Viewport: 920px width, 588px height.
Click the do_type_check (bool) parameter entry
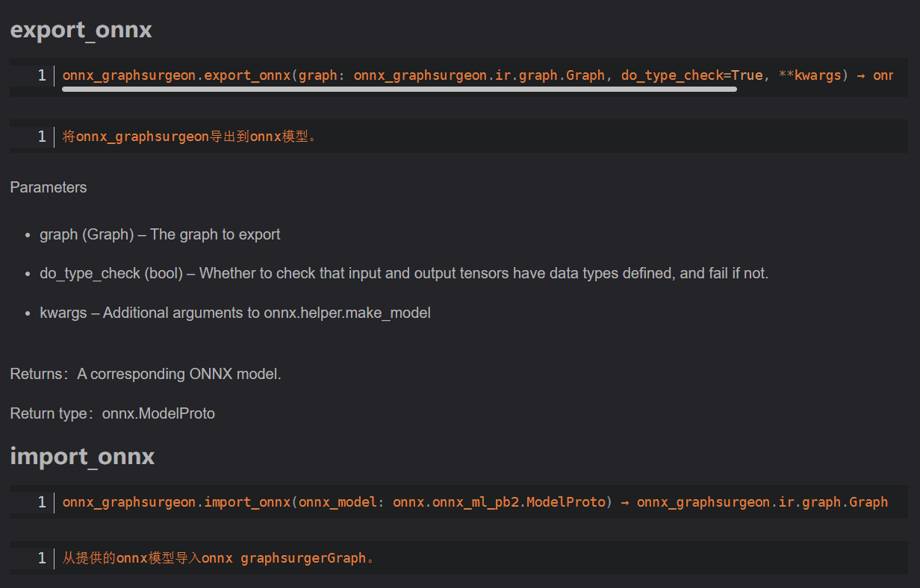pyautogui.click(x=403, y=273)
